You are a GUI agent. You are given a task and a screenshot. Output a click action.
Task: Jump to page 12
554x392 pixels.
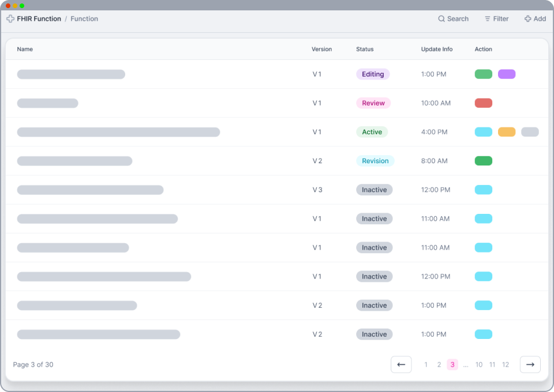(x=505, y=365)
